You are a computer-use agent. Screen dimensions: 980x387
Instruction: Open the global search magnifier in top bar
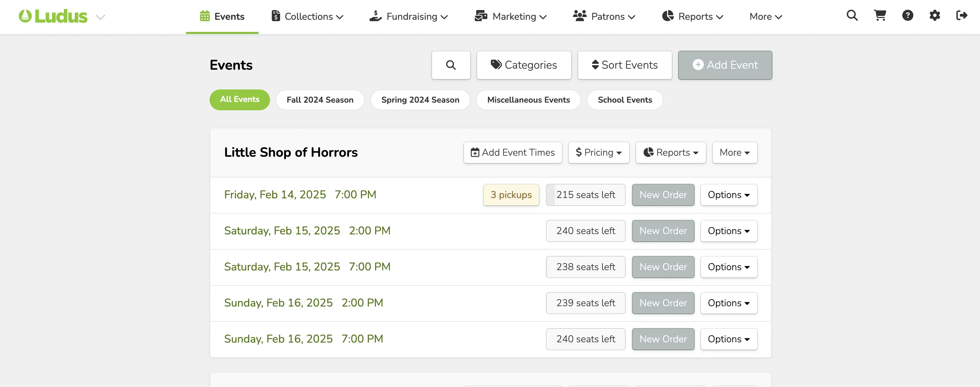click(x=852, y=16)
